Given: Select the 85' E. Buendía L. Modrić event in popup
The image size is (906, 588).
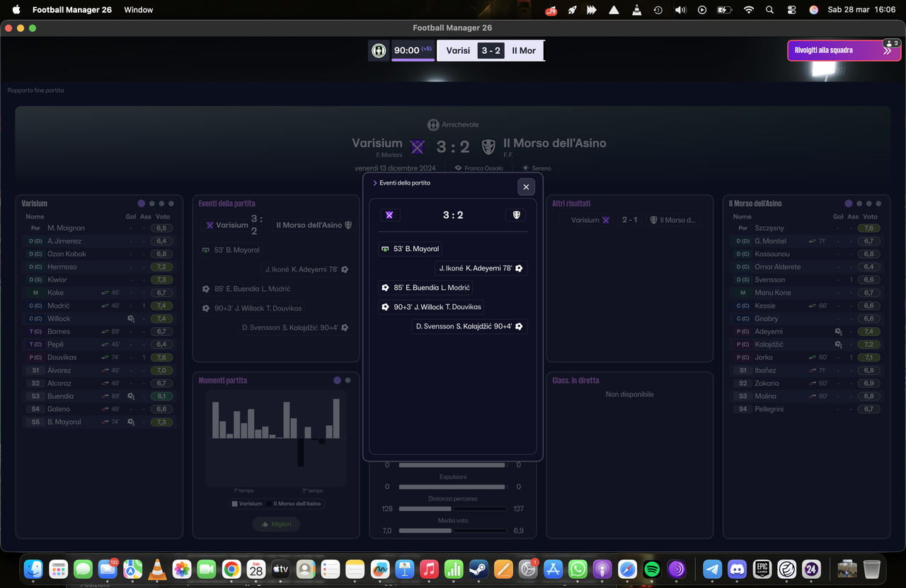Looking at the screenshot, I should [425, 288].
